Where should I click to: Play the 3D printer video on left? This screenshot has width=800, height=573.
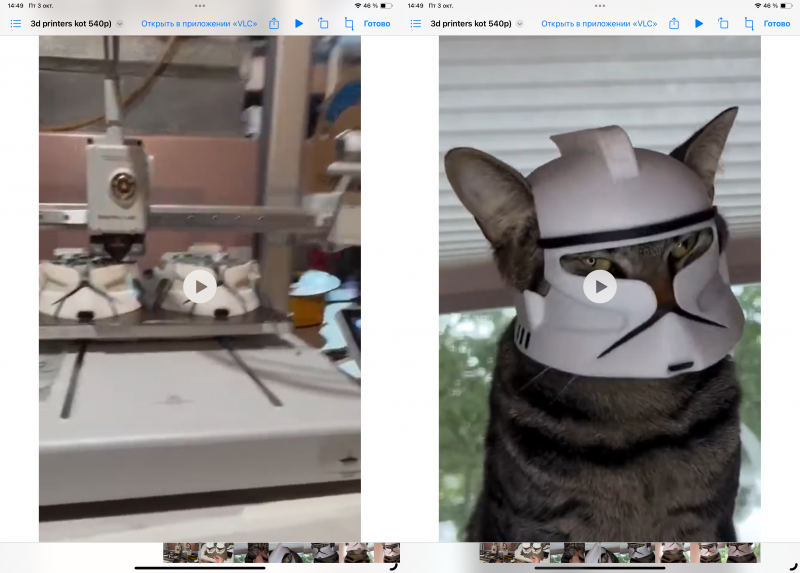[x=200, y=287]
